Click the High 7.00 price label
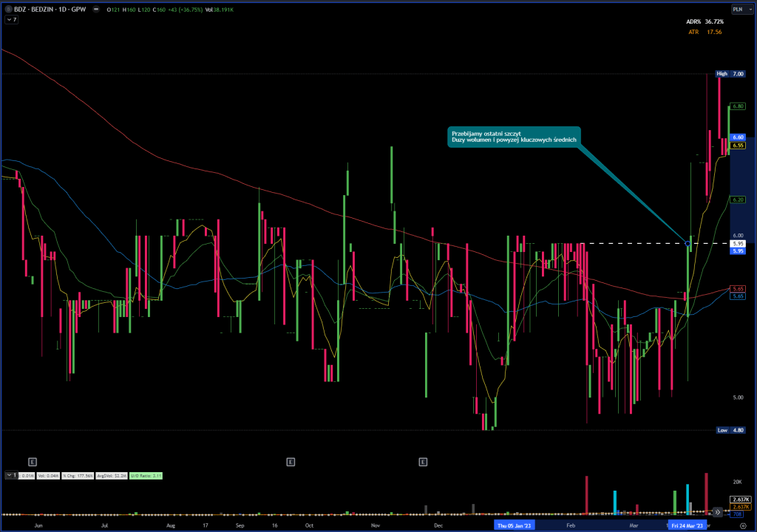The image size is (757, 532). click(x=730, y=74)
